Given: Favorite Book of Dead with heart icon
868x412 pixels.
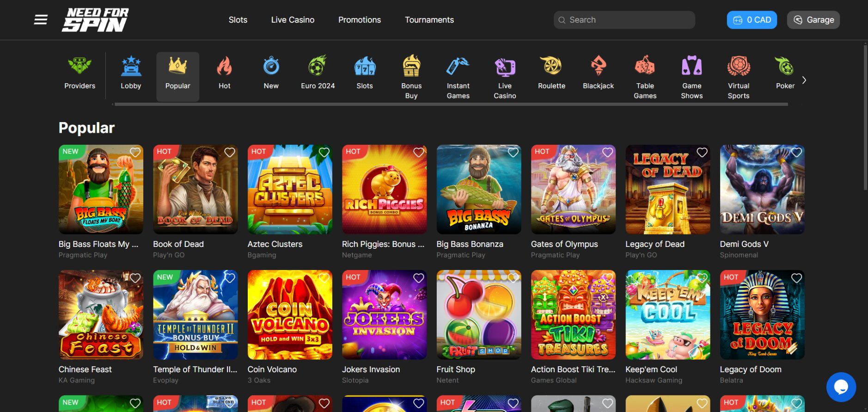Looking at the screenshot, I should [x=230, y=153].
